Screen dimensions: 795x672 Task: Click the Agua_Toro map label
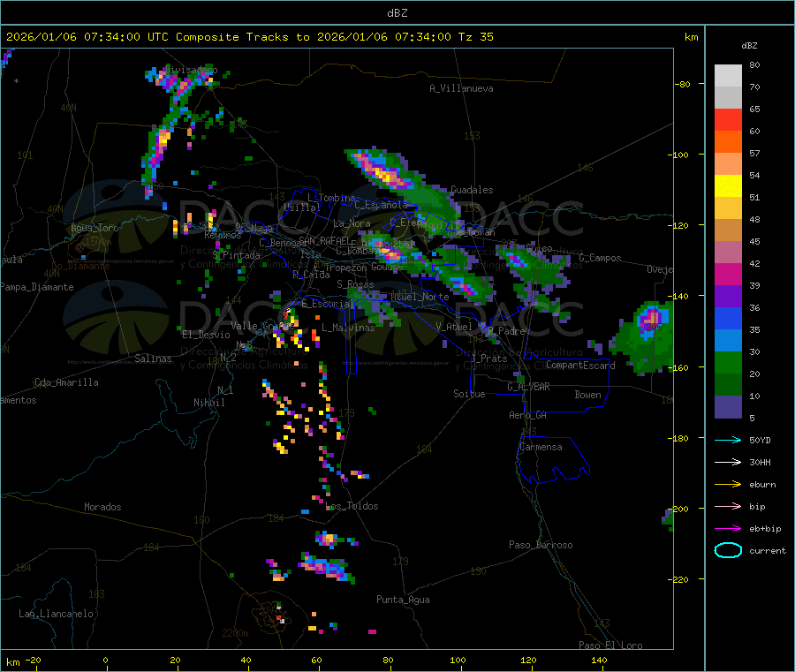(95, 228)
